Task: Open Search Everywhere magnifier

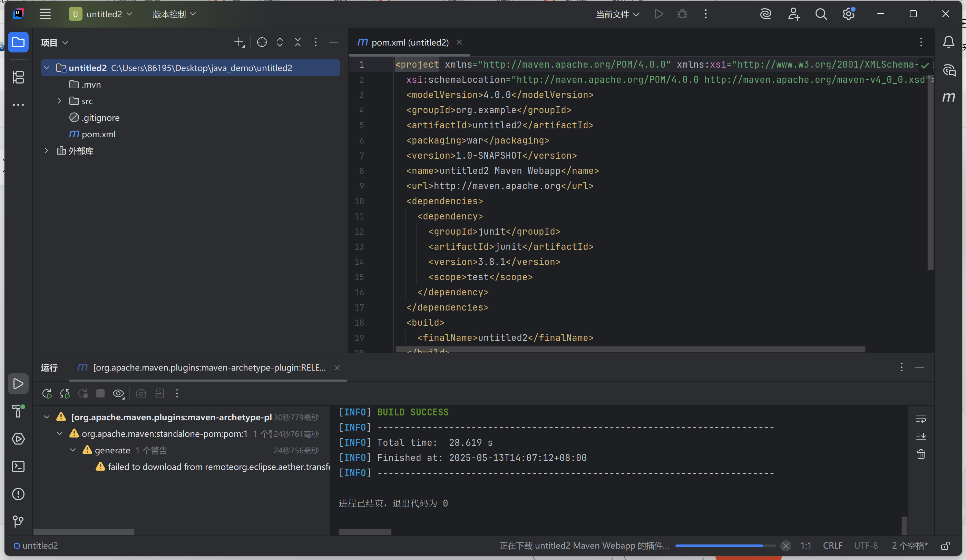Action: pyautogui.click(x=821, y=14)
